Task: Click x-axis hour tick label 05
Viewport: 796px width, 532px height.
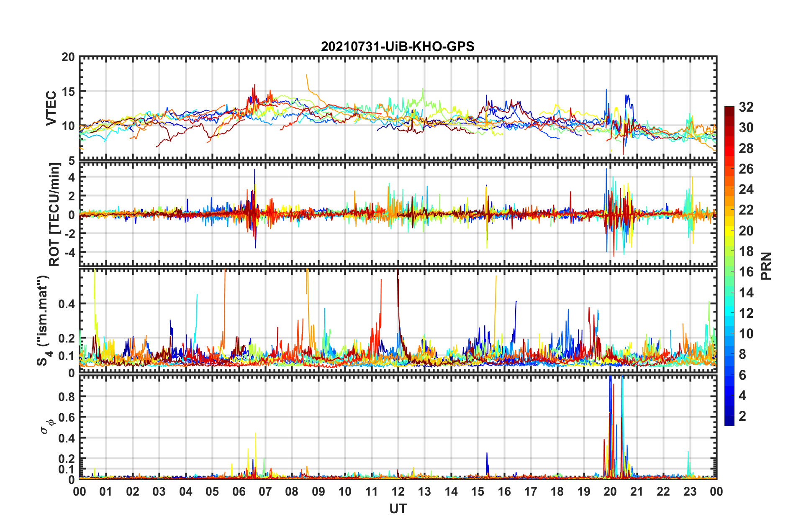Action: point(212,491)
